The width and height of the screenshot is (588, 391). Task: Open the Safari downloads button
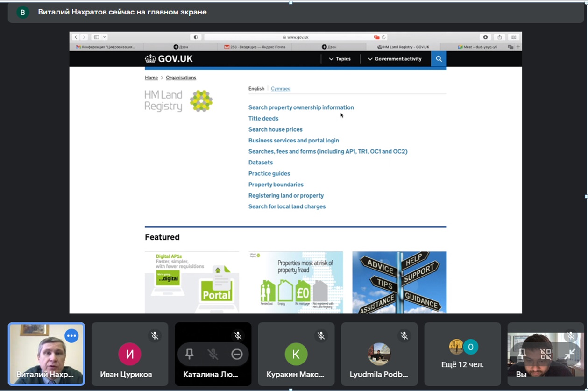click(x=485, y=37)
